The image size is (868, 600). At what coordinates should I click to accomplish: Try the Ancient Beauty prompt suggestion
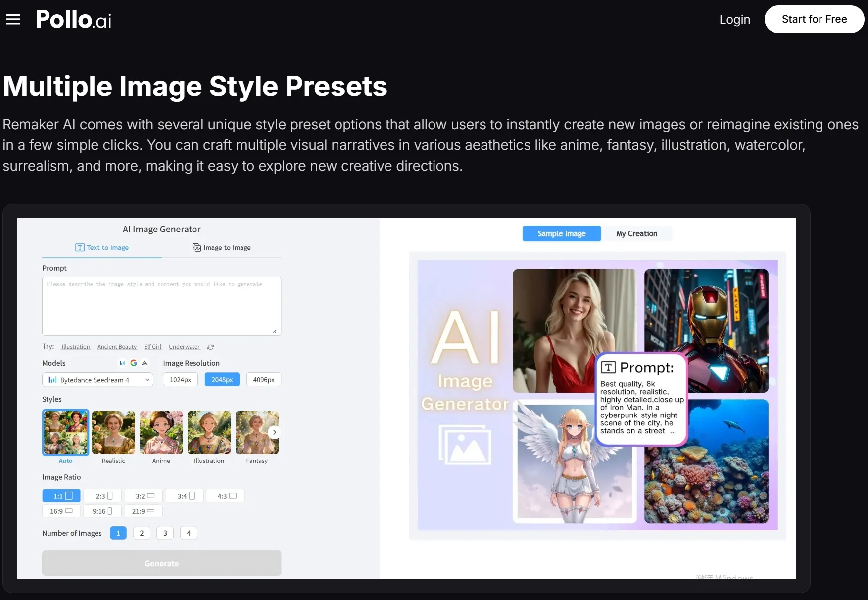[x=117, y=347]
